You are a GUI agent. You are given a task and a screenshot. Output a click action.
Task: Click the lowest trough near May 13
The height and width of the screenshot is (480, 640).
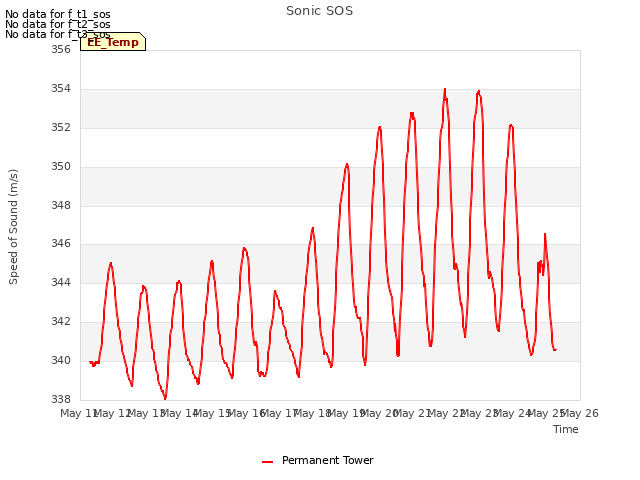[165, 398]
